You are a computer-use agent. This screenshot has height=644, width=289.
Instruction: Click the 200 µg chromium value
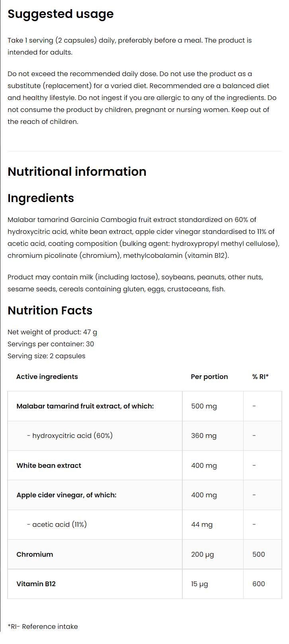[x=203, y=554]
